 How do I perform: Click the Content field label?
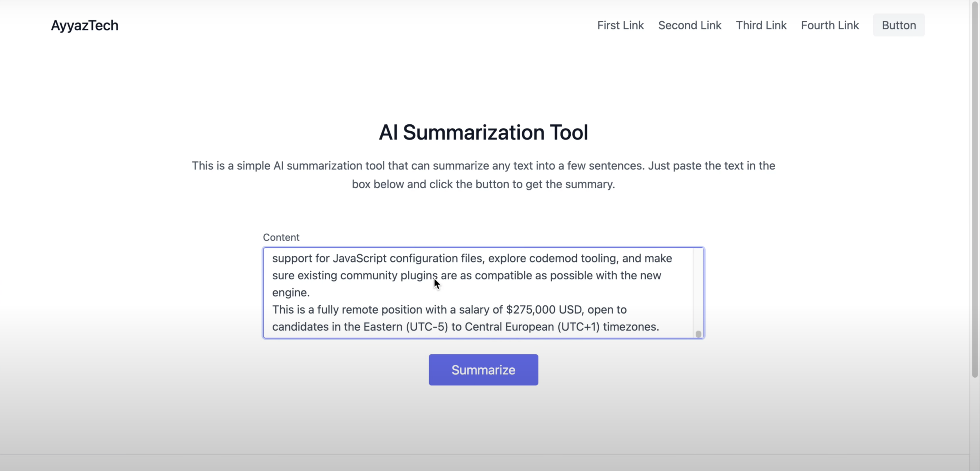(x=281, y=237)
